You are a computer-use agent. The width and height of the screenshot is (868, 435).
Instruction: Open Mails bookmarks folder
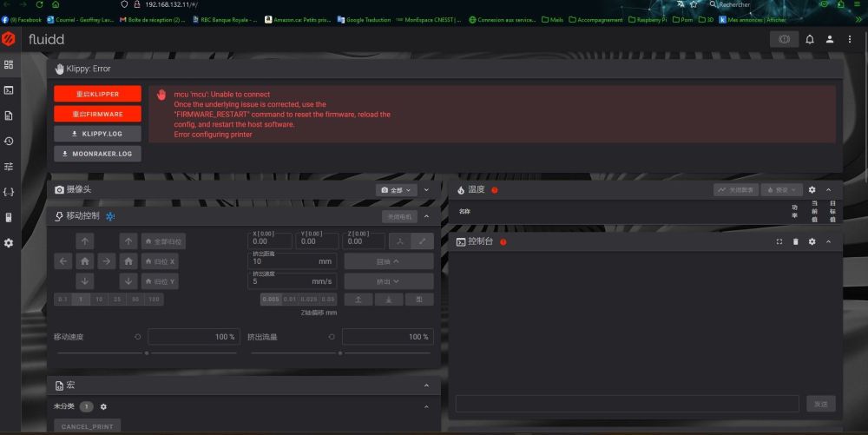(x=552, y=20)
